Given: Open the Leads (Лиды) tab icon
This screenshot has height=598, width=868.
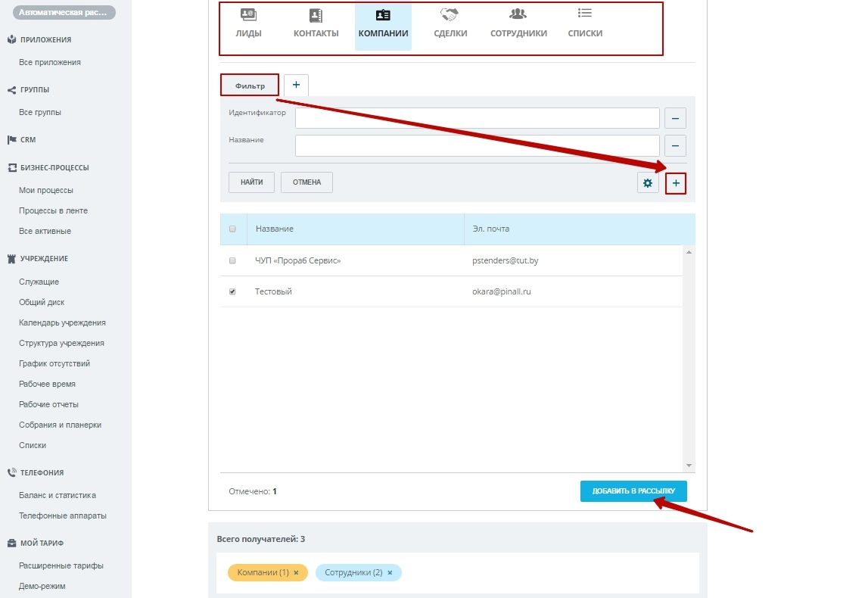Looking at the screenshot, I should (x=248, y=15).
